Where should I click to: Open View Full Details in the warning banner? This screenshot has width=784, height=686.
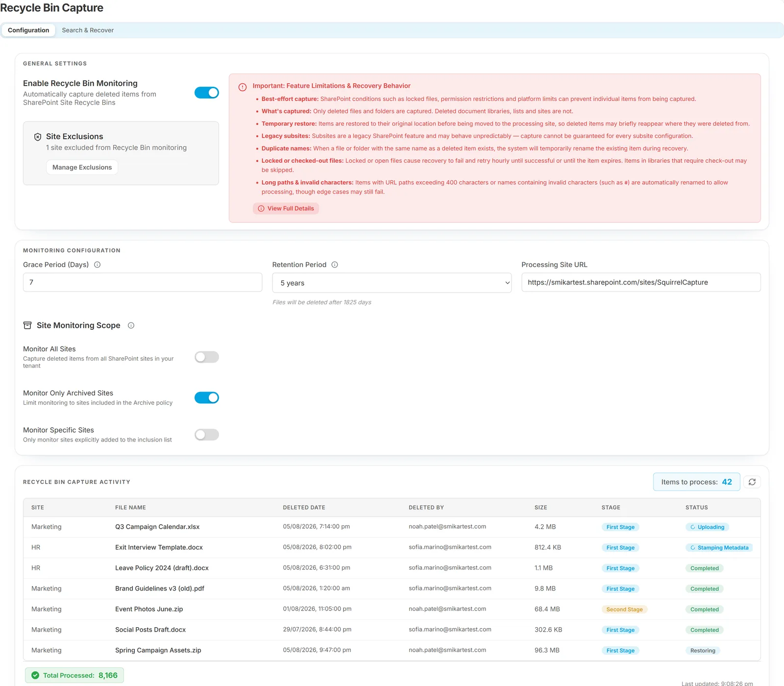pos(286,209)
